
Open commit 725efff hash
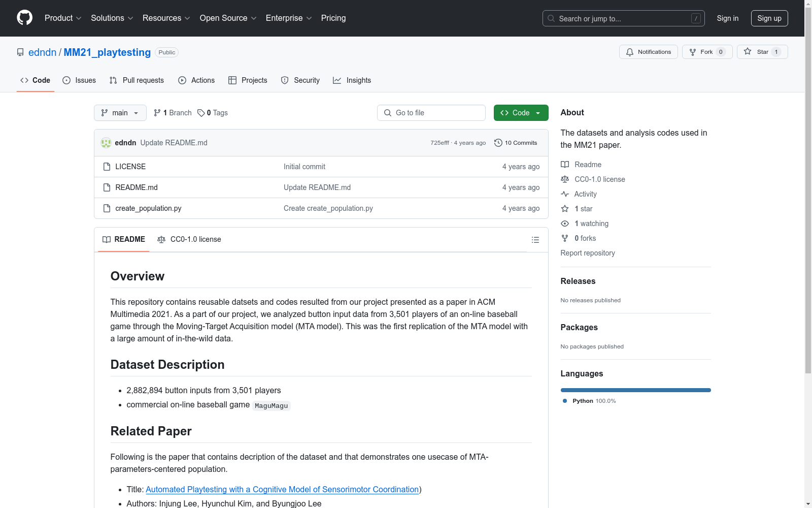point(439,143)
